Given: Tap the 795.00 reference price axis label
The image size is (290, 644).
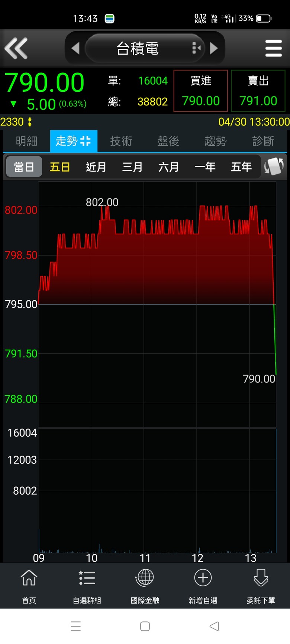Looking at the screenshot, I should point(21,304).
